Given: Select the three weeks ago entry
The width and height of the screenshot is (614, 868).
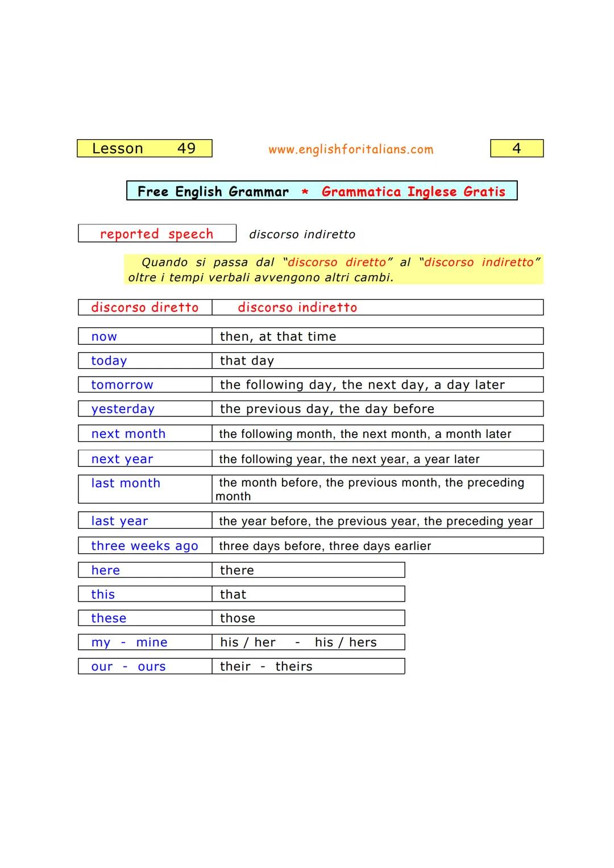Looking at the screenshot, I should tap(143, 545).
